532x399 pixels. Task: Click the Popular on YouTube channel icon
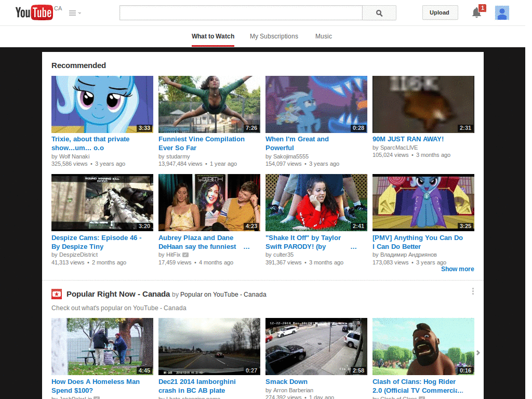pyautogui.click(x=57, y=294)
